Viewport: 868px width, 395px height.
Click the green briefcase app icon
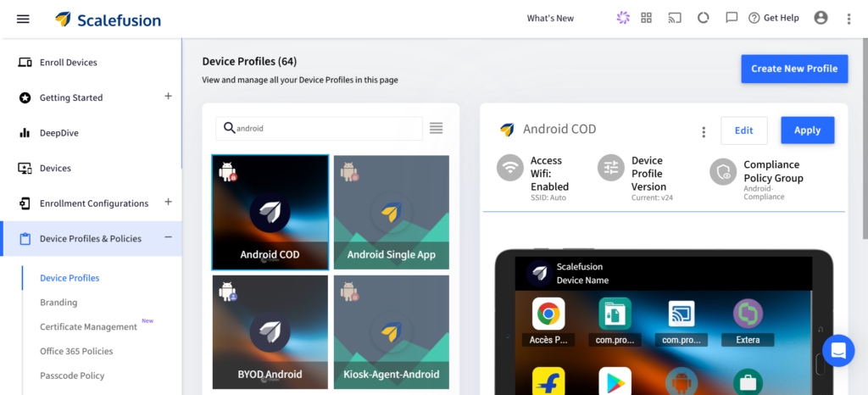tap(748, 382)
